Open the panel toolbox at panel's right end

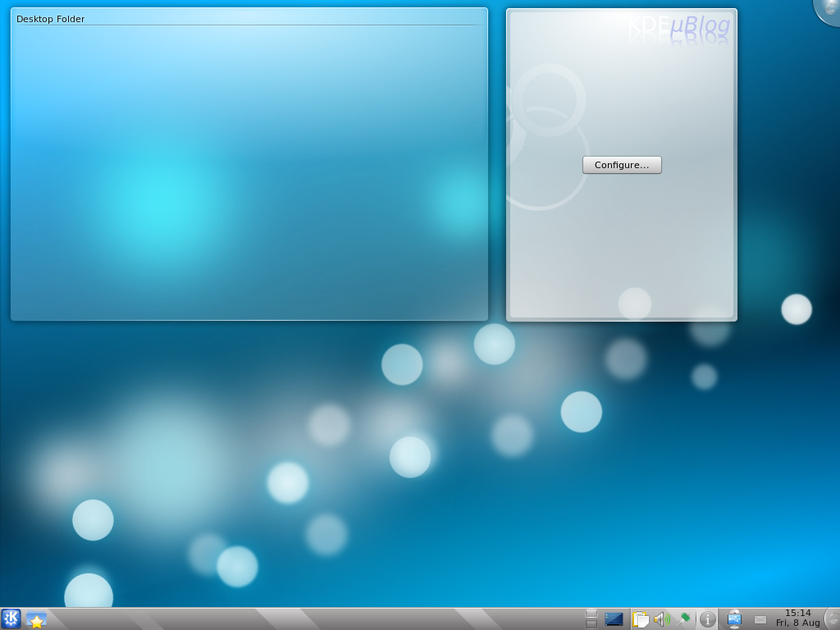833,619
